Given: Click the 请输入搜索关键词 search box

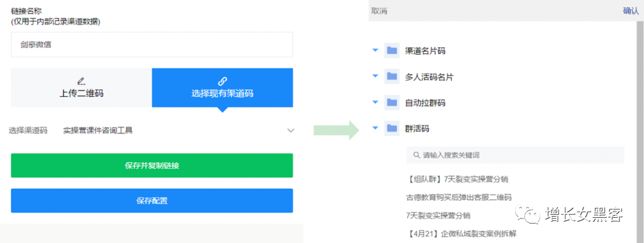Looking at the screenshot, I should (516, 155).
